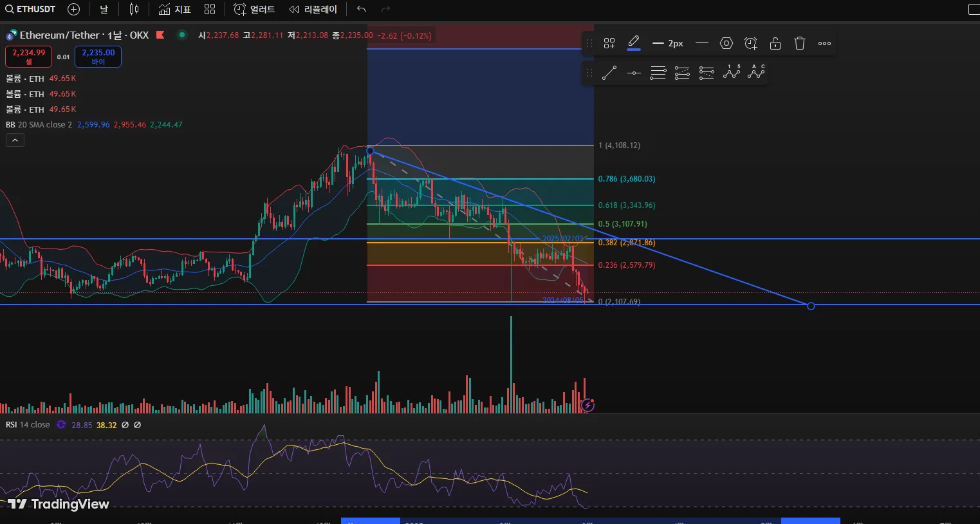Add a symbol to compare with plus icon

point(73,9)
